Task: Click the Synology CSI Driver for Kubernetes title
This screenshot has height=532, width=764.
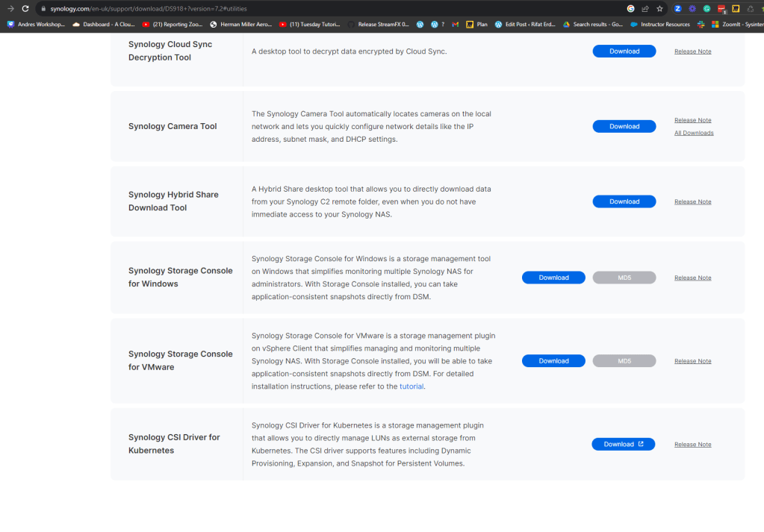Action: (x=174, y=443)
